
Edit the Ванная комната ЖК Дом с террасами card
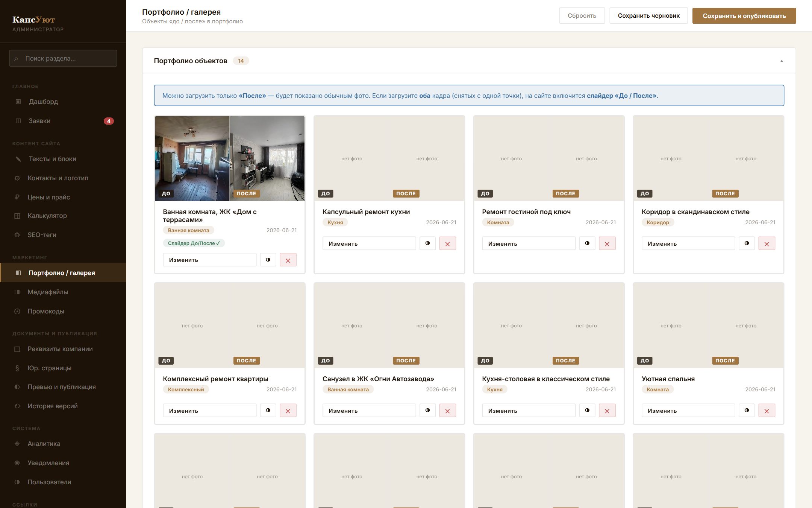click(209, 260)
